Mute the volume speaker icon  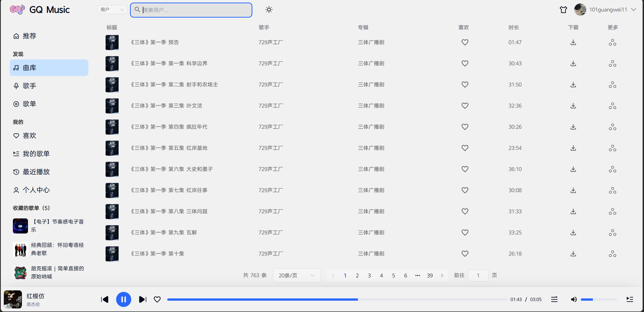pos(573,299)
